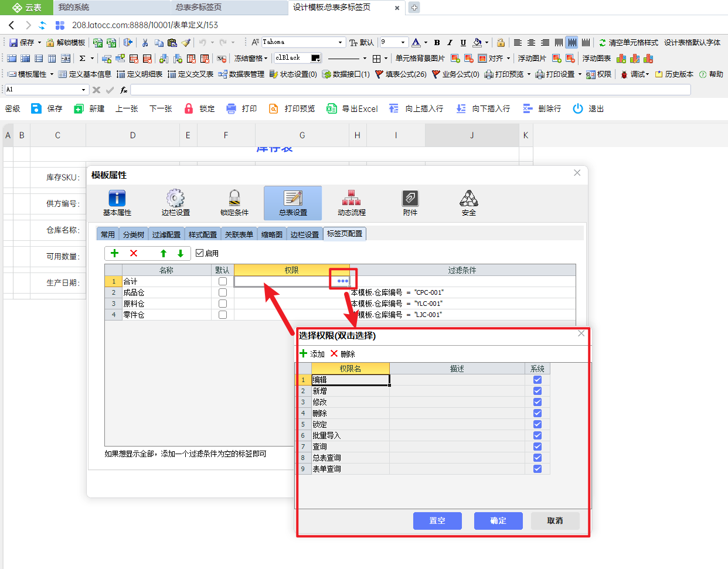Expand the 模板属性 dropdown arrow
Viewport: 728px width, 569px height.
point(52,74)
